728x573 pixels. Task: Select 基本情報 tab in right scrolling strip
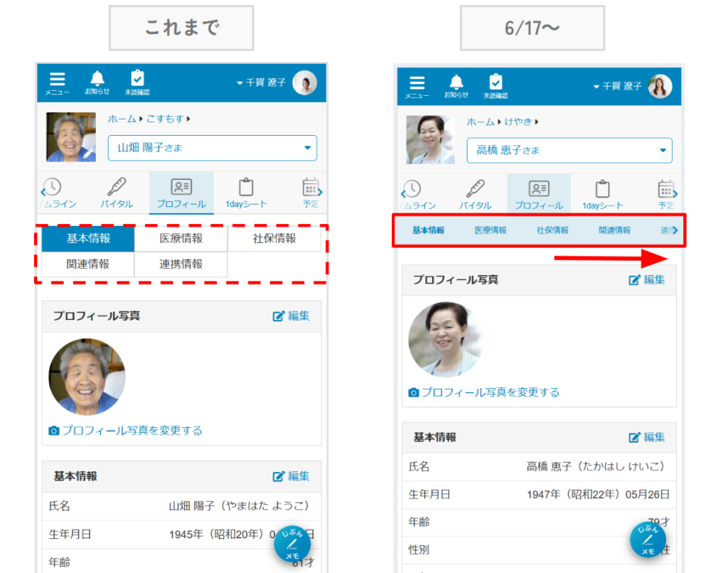pos(428,230)
